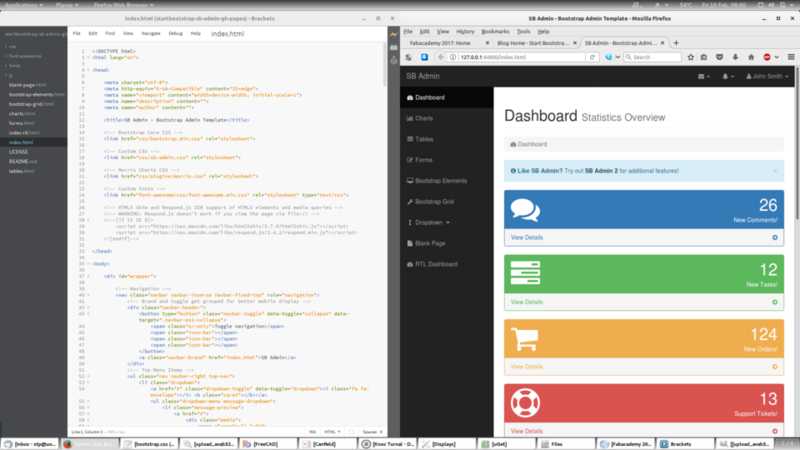Collapse head tag fold arrow in editor
This screenshot has width=800, height=450.
tap(88, 70)
